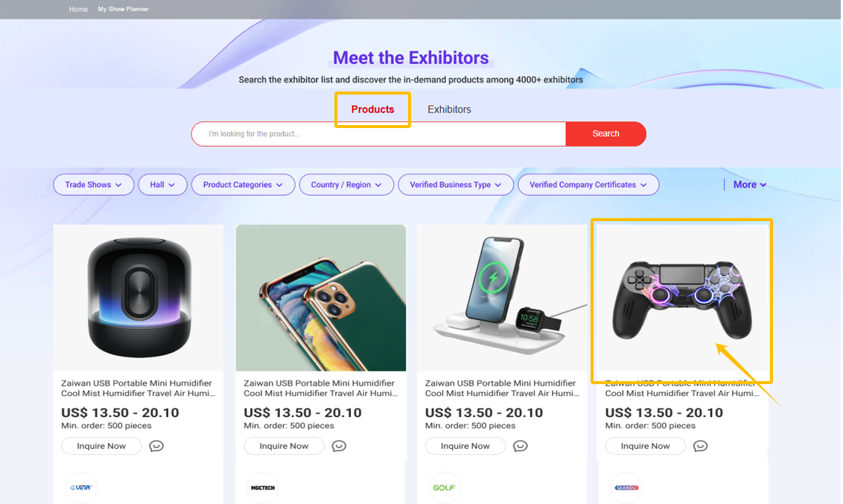Click chat icon under speaker humidifier product
This screenshot has width=843, height=504.
156,446
